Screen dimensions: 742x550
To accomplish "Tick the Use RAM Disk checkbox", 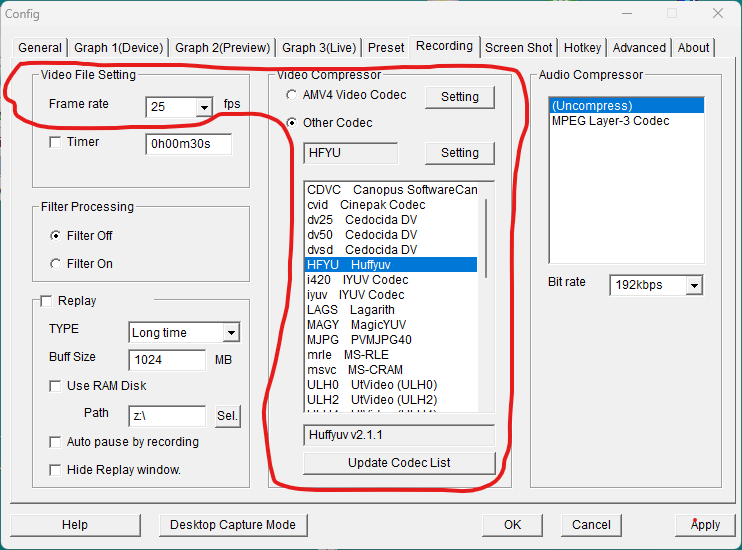I will pyautogui.click(x=55, y=386).
